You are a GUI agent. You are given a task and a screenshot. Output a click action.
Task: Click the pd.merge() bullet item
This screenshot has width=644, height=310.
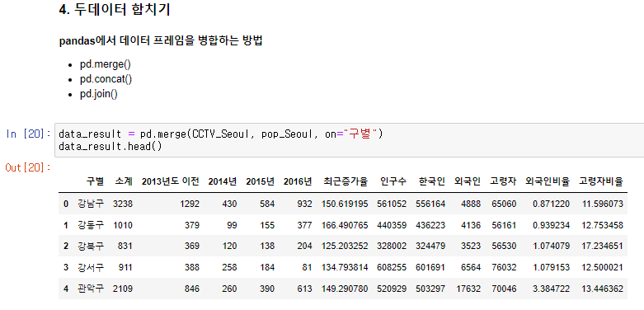pyautogui.click(x=106, y=65)
